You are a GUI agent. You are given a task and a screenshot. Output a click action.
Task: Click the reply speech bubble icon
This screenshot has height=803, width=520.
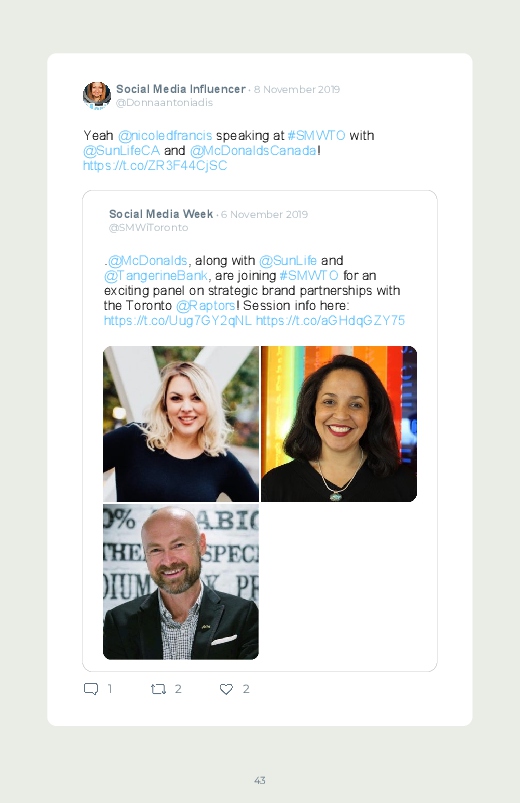(x=91, y=689)
